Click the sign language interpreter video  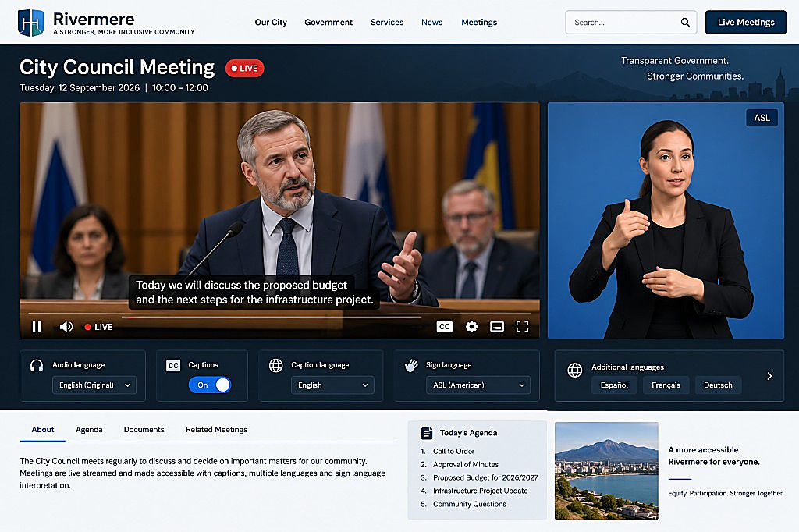[x=666, y=221]
